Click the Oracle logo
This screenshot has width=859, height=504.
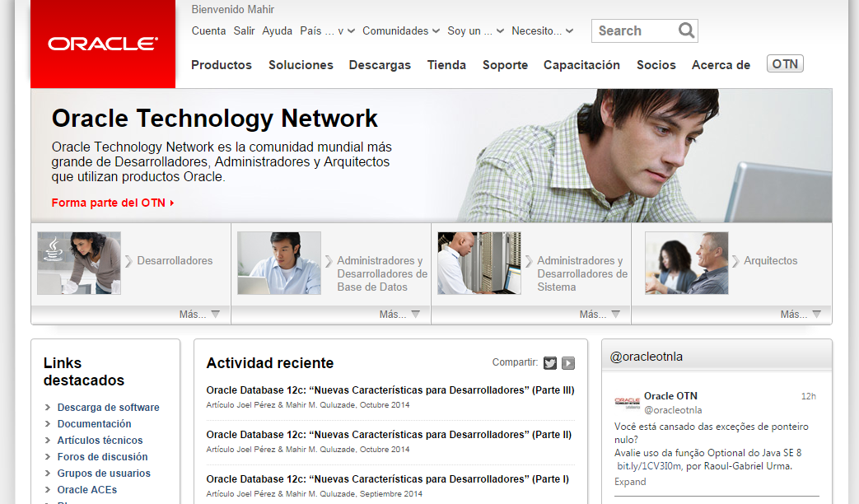coord(103,44)
